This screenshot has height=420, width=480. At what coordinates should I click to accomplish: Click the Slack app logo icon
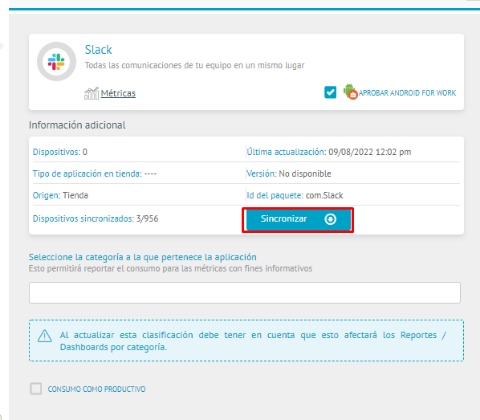56,62
